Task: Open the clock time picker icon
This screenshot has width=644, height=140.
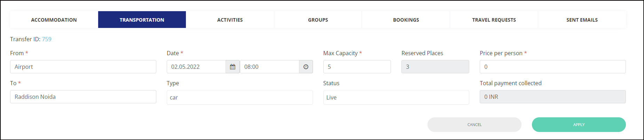Action: click(306, 67)
